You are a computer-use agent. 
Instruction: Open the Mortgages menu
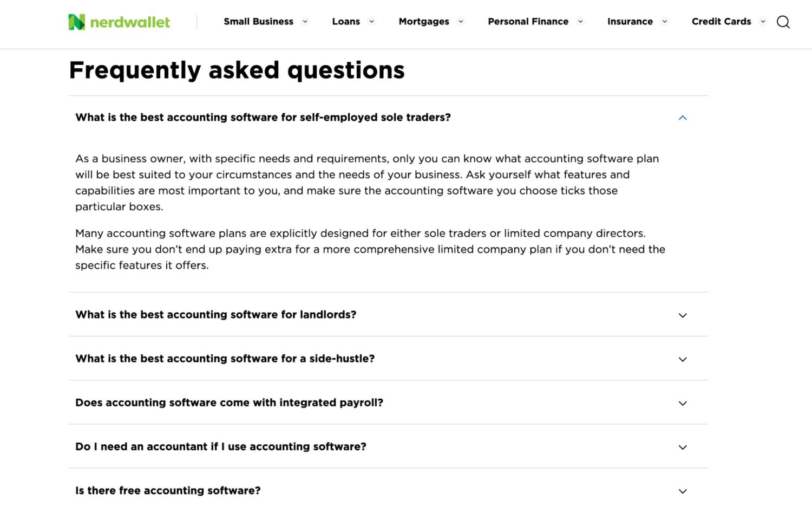[x=424, y=22]
